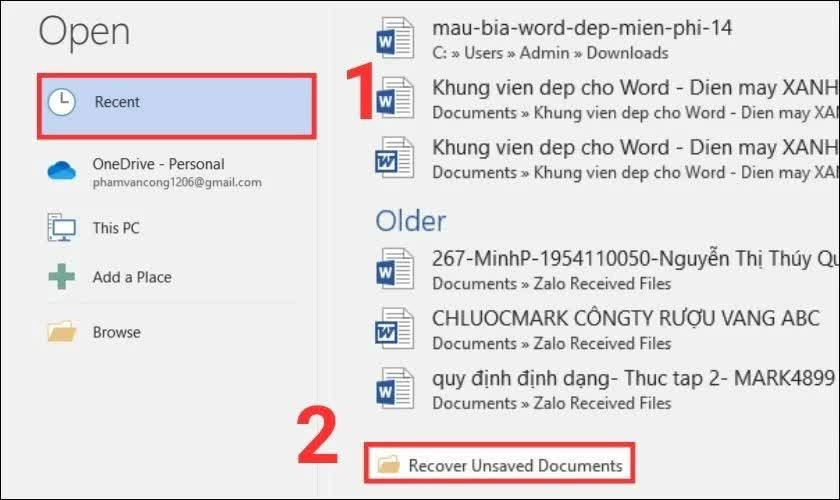This screenshot has width=840, height=500.
Task: Click Word icon of first Khung vien dep file
Action: (395, 98)
